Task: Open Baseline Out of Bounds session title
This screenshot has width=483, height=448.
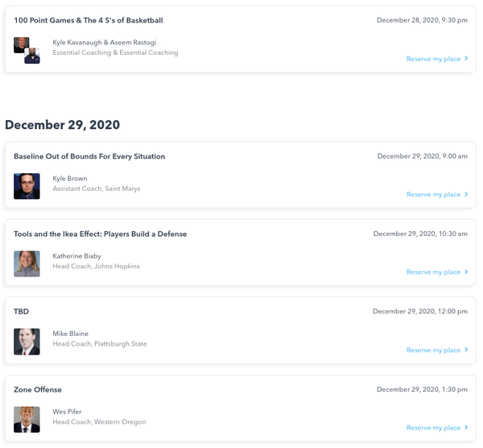Action: click(x=89, y=156)
